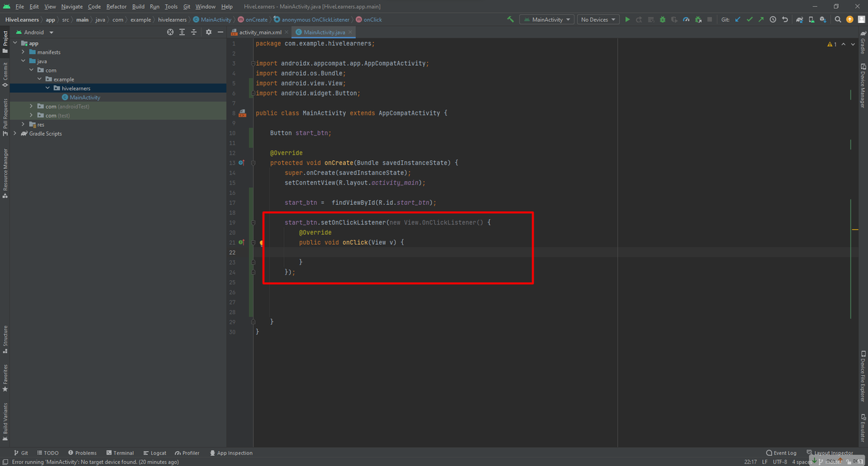Click the yellow lightbulb intention icon

[262, 243]
